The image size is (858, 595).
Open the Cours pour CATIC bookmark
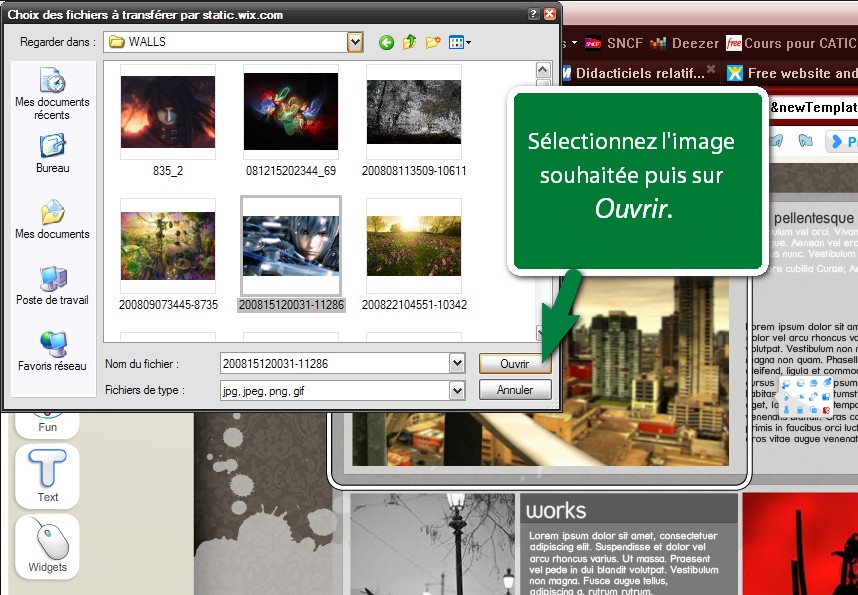tap(791, 43)
